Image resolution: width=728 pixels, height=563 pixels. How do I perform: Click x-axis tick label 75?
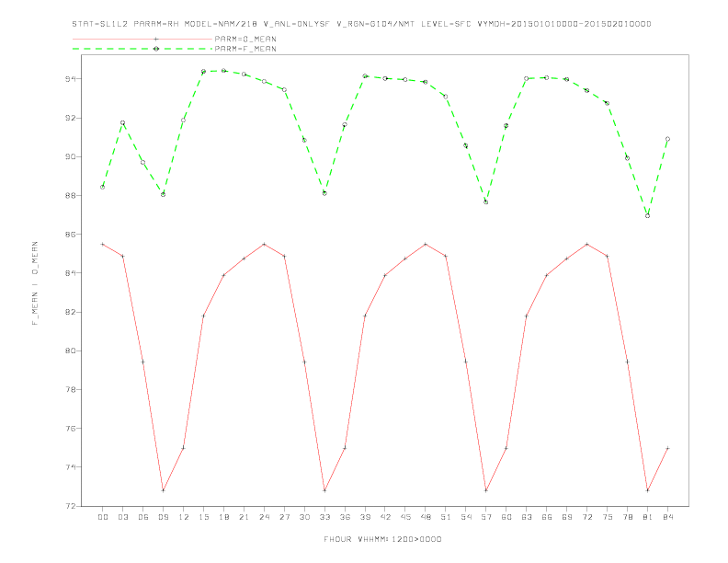tap(608, 517)
